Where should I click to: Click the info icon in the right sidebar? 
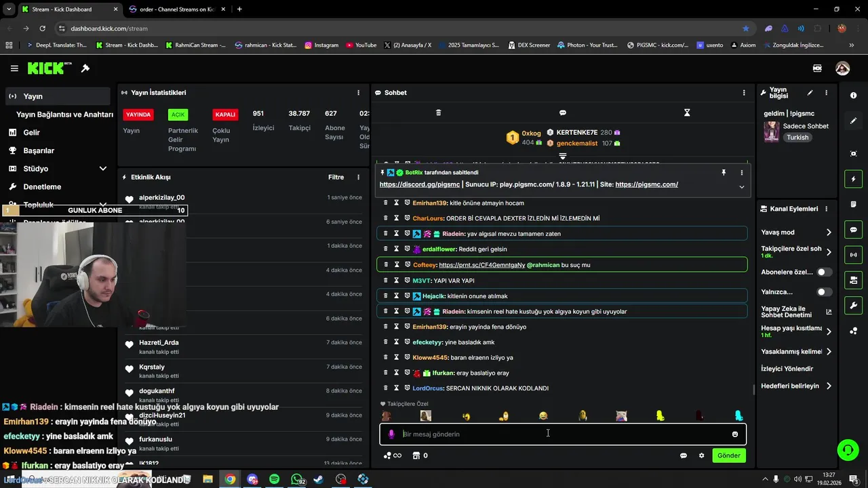853,96
